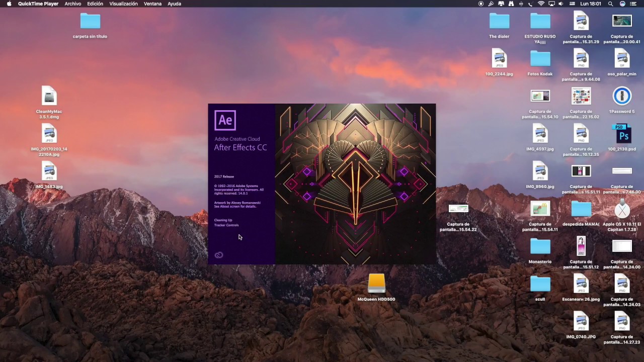This screenshot has height=362, width=644.
Task: Stop the screen recording from the menu bar
Action: 481,4
